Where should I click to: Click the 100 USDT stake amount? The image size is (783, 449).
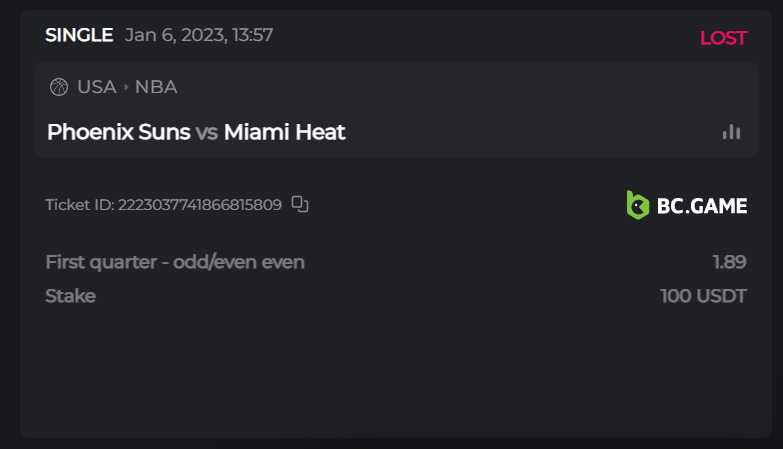point(703,296)
